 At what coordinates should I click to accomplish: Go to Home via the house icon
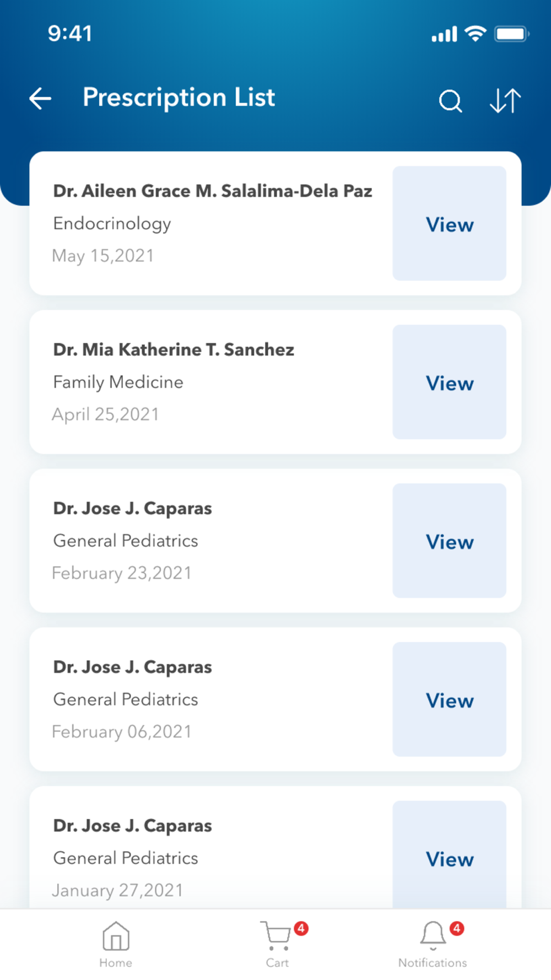click(116, 936)
